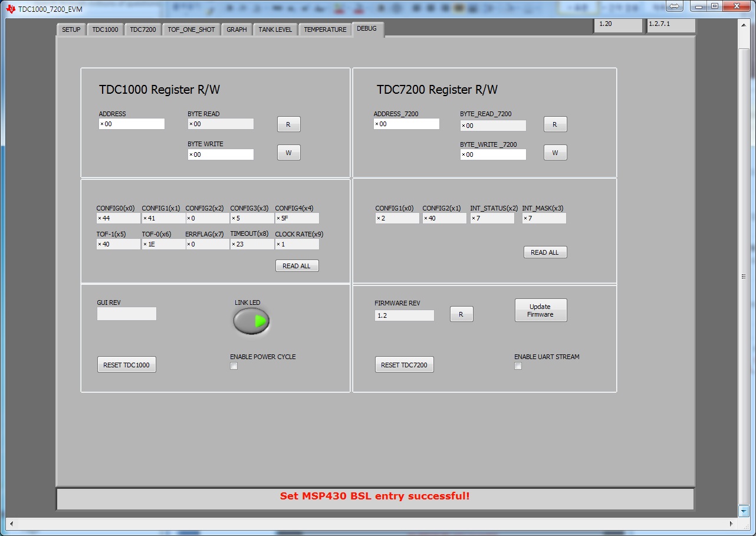
Task: Click the TDC7200 register R read button
Action: [x=555, y=124]
